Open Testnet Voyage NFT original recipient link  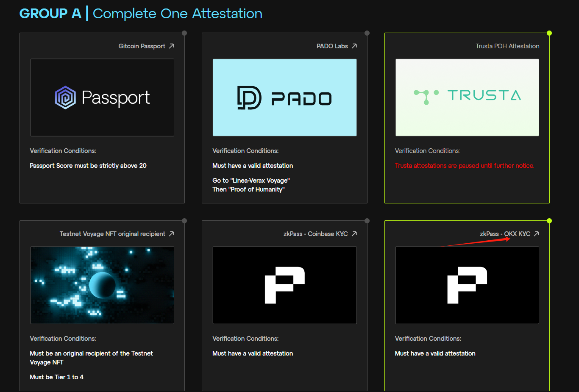[x=112, y=234]
